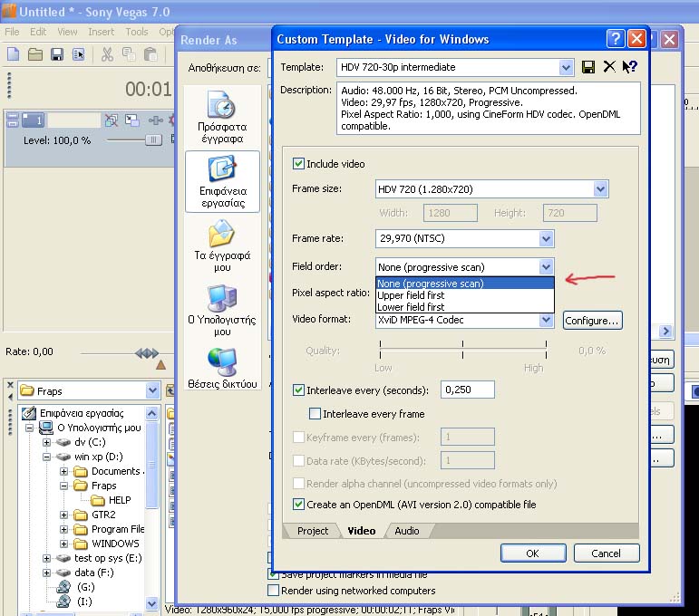
Task: Save template with the floppy disk icon
Action: (x=588, y=67)
